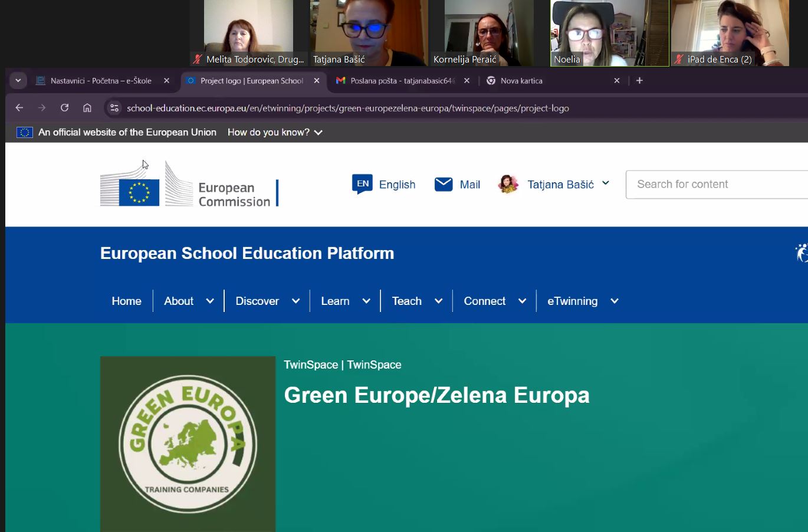The width and height of the screenshot is (808, 532).
Task: Select Noelia video thumbnail
Action: pos(610,33)
